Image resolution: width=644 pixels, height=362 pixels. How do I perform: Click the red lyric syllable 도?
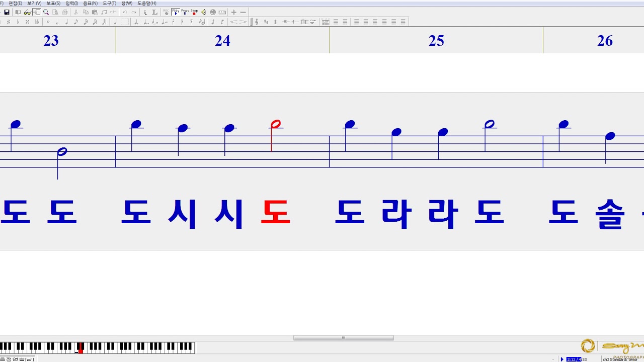click(x=276, y=213)
